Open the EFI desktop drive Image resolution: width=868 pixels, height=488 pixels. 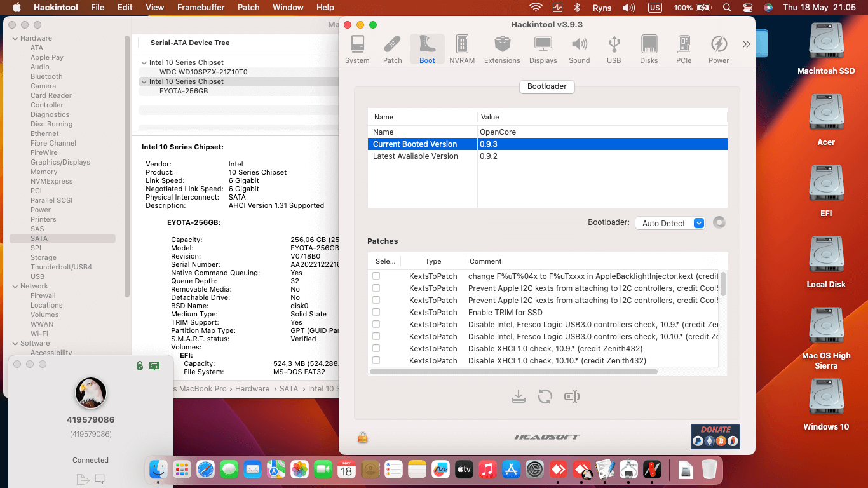826,191
